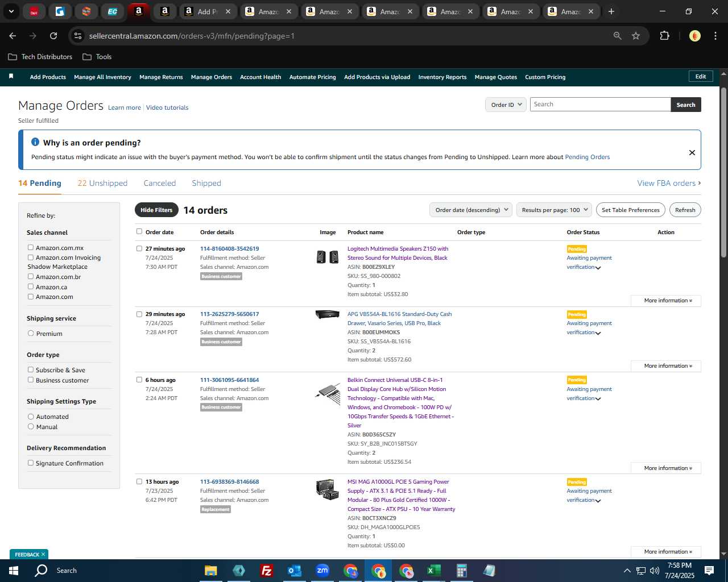Open Outlook from the taskbar
728x582 pixels.
pyautogui.click(x=294, y=571)
